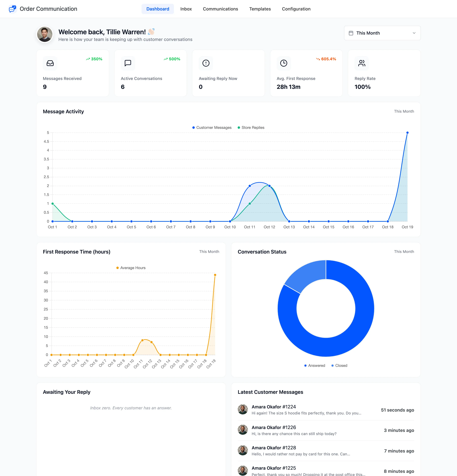457x476 pixels.
Task: Click the Reply Rate people icon
Action: (362, 63)
